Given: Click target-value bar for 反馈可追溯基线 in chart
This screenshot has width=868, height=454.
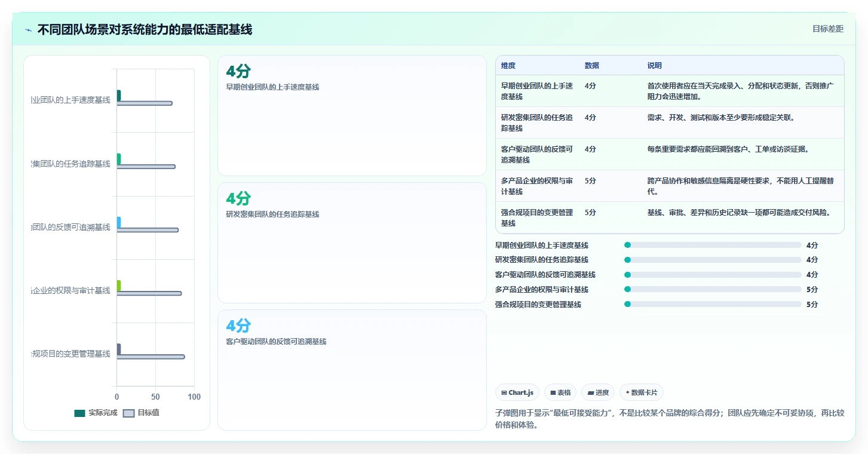Looking at the screenshot, I should [x=148, y=230].
